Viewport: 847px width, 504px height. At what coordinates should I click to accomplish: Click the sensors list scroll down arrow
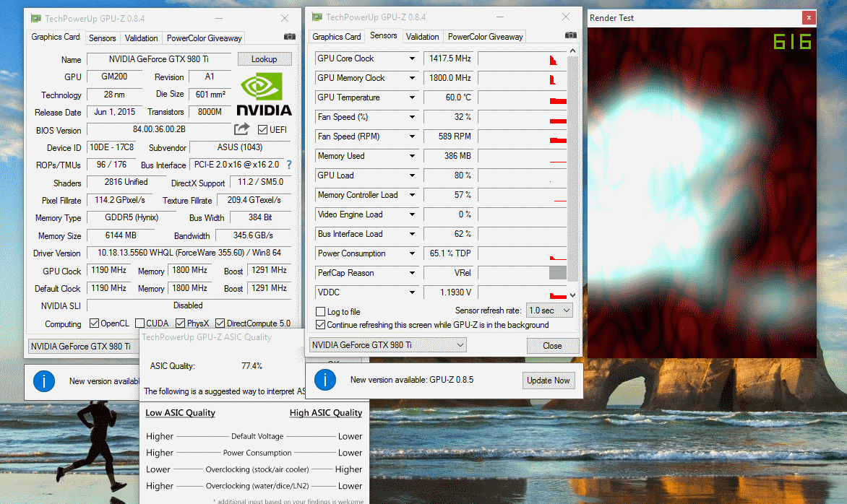(572, 295)
